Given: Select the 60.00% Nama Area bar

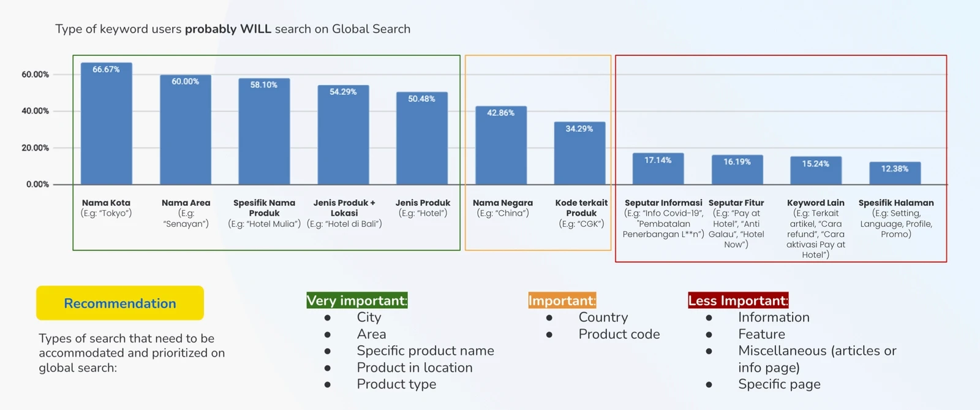Looking at the screenshot, I should (186, 129).
